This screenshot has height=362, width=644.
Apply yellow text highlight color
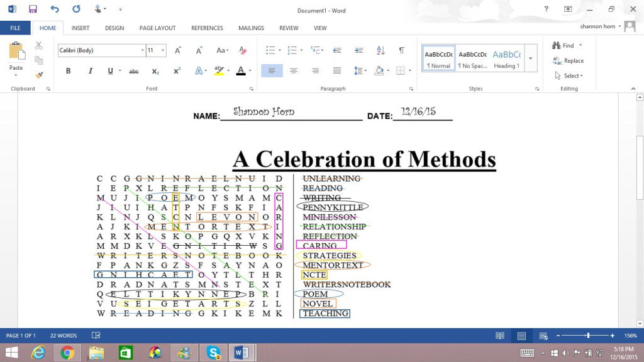tap(219, 70)
